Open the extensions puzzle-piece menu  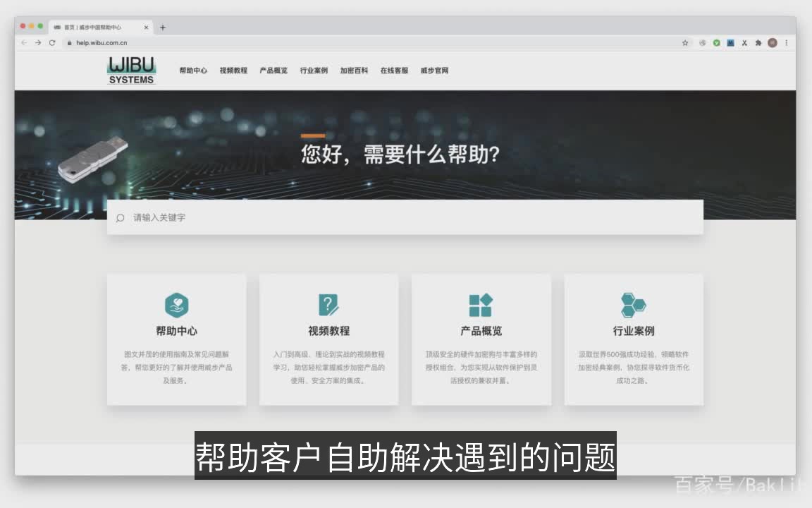pos(758,42)
